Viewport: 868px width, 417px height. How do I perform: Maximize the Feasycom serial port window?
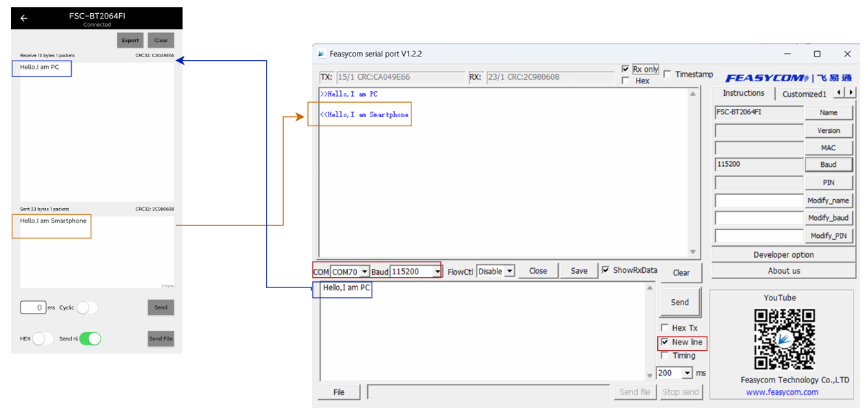coord(817,54)
